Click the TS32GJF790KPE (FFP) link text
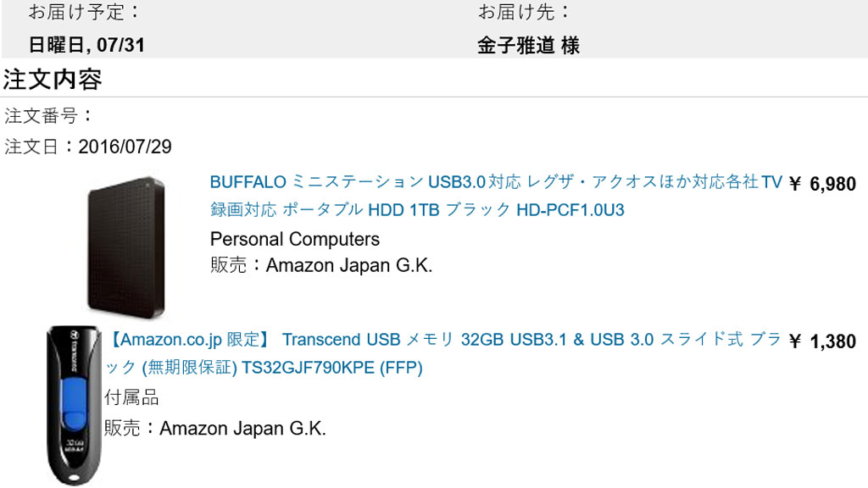The image size is (868, 488). tap(332, 368)
